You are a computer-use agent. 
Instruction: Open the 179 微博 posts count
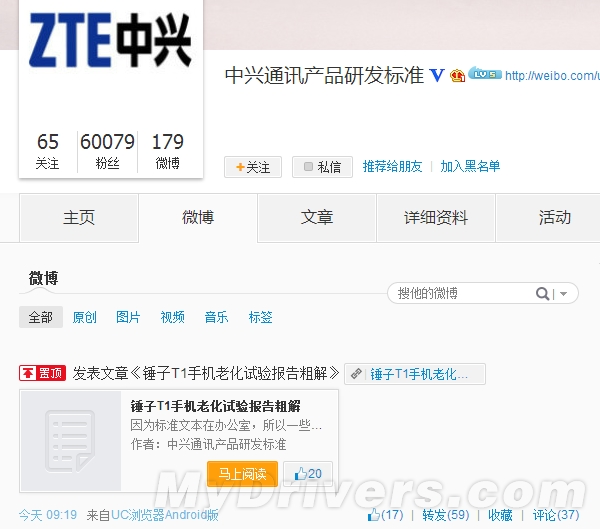[x=168, y=151]
